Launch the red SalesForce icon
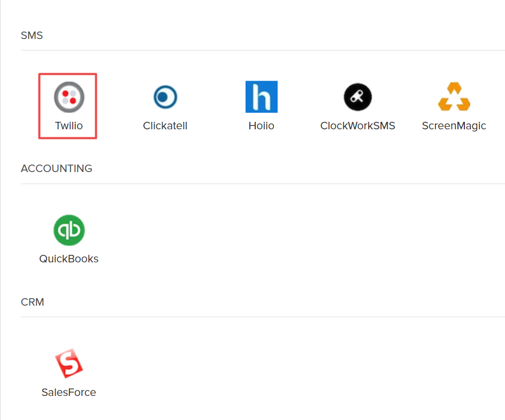The width and height of the screenshot is (505, 420). pyautogui.click(x=69, y=363)
